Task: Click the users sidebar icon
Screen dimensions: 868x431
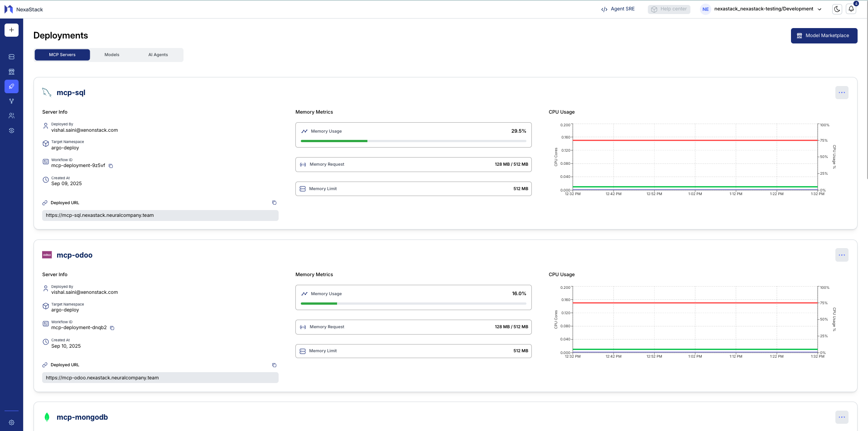Action: pos(11,116)
